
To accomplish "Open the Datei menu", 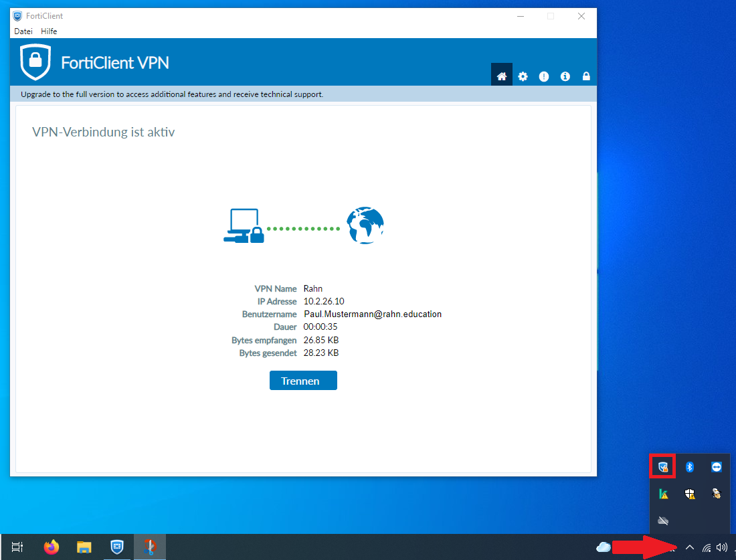I will pyautogui.click(x=23, y=31).
